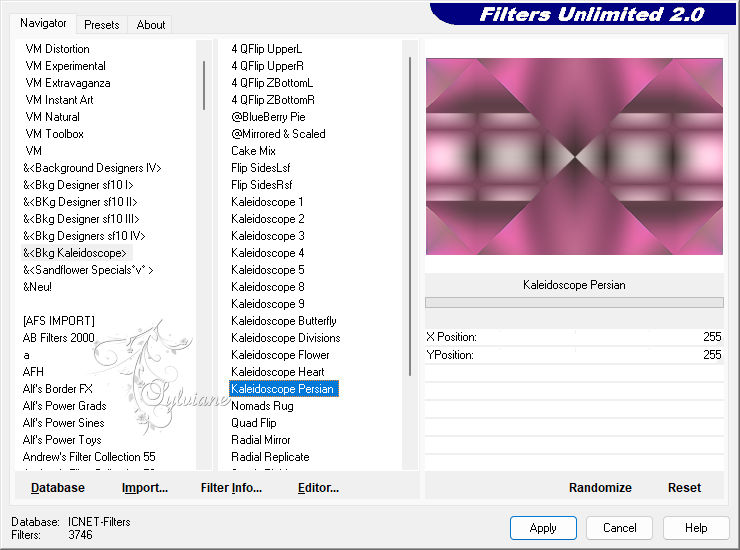
Task: Choose Kaleidoscope Heart filter
Action: (x=278, y=372)
